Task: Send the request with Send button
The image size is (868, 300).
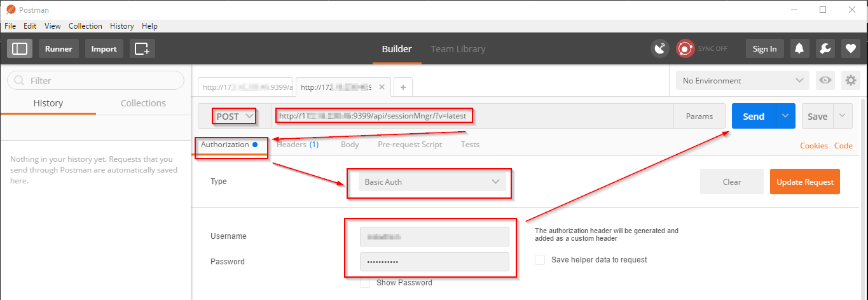Action: click(x=754, y=116)
